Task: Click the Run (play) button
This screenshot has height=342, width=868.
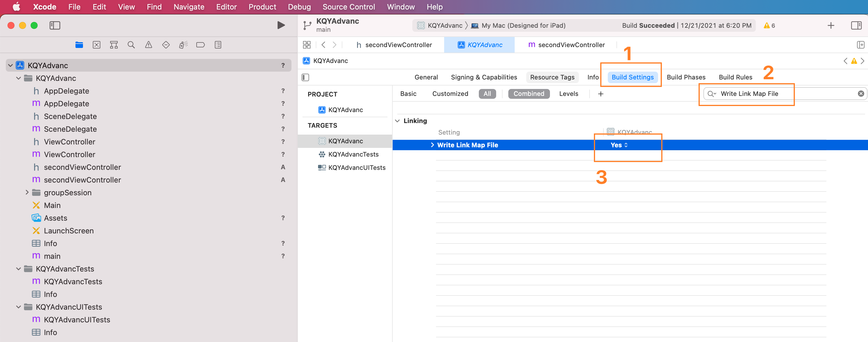Action: coord(281,25)
